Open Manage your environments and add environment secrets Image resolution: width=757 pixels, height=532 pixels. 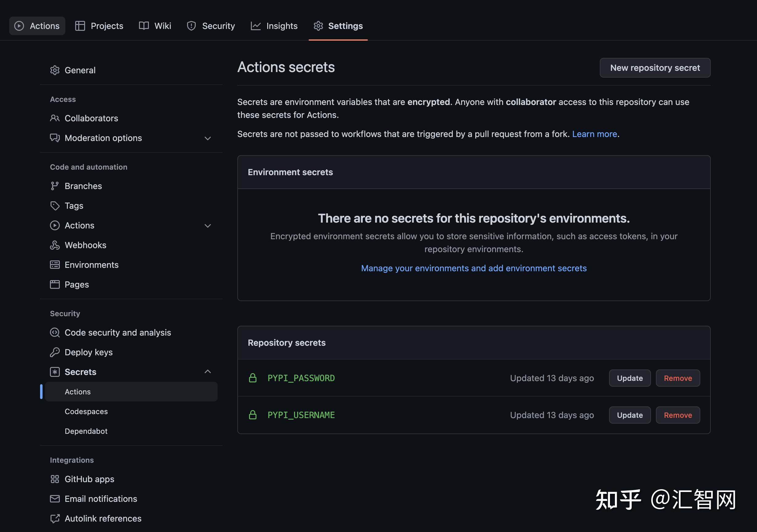click(x=474, y=268)
